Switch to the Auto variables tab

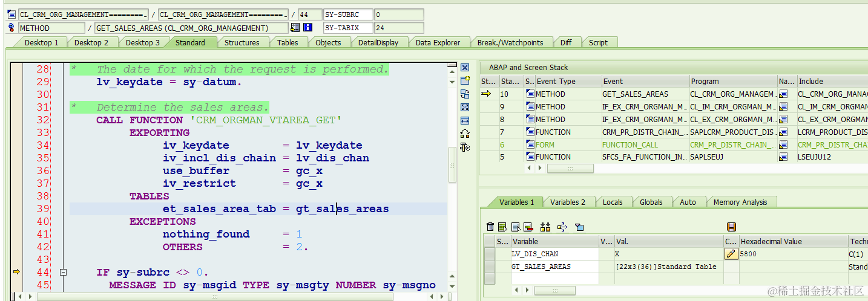[x=688, y=202]
